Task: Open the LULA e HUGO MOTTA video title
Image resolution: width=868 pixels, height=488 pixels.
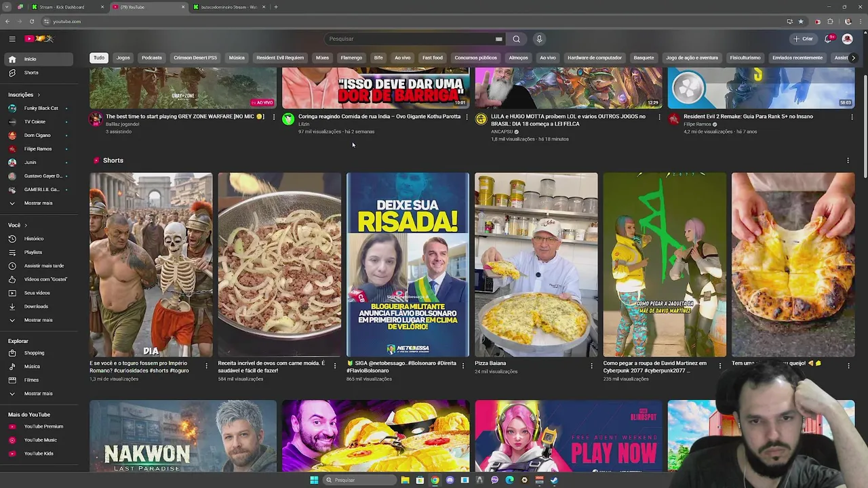Action: tap(570, 120)
